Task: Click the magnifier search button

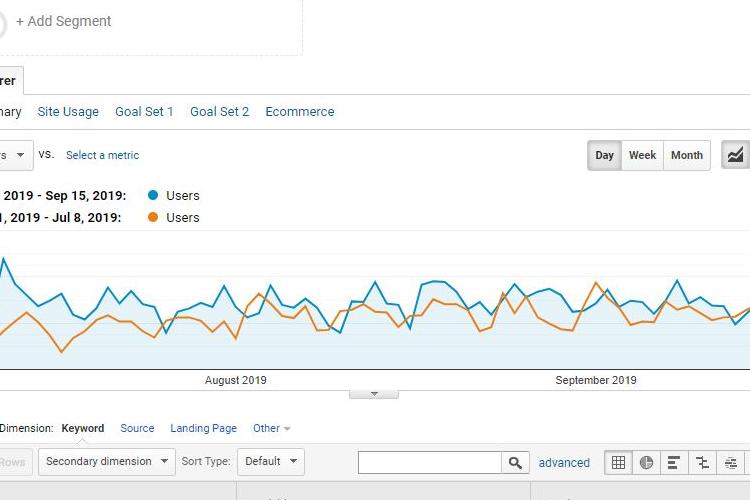Action: pyautogui.click(x=515, y=462)
